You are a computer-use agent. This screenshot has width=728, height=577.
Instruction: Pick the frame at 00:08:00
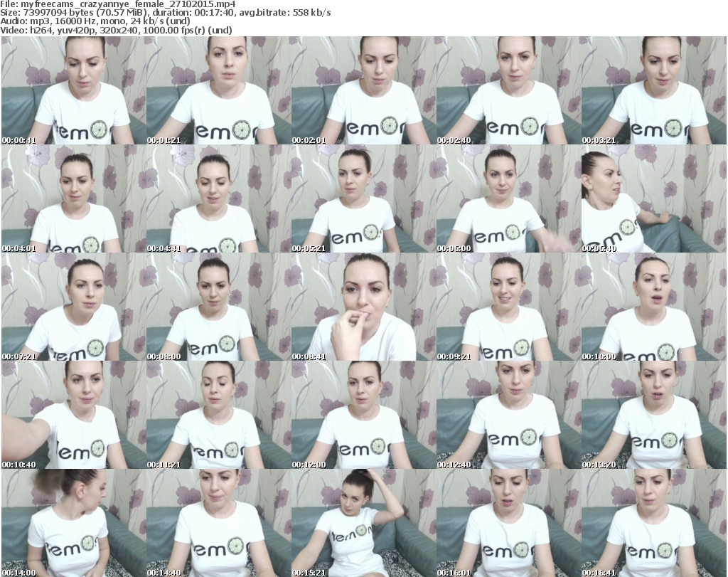click(219, 307)
